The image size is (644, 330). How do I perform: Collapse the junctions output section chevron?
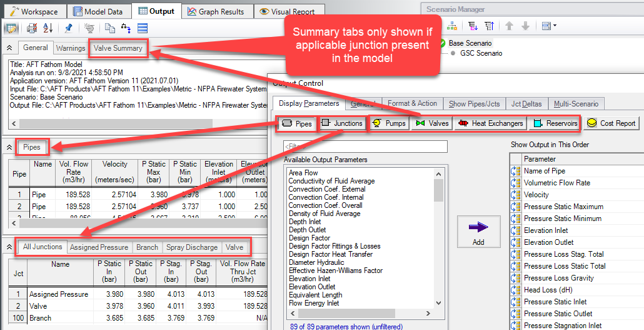9,247
